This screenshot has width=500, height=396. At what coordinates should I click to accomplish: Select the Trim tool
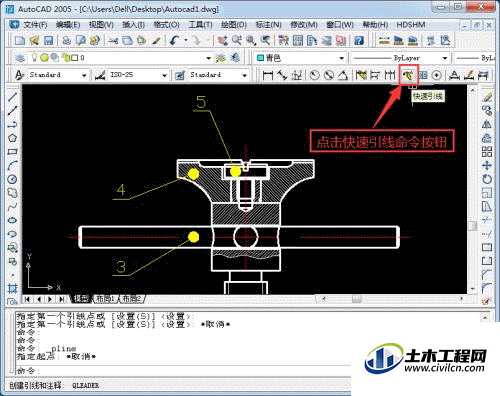pos(487,220)
